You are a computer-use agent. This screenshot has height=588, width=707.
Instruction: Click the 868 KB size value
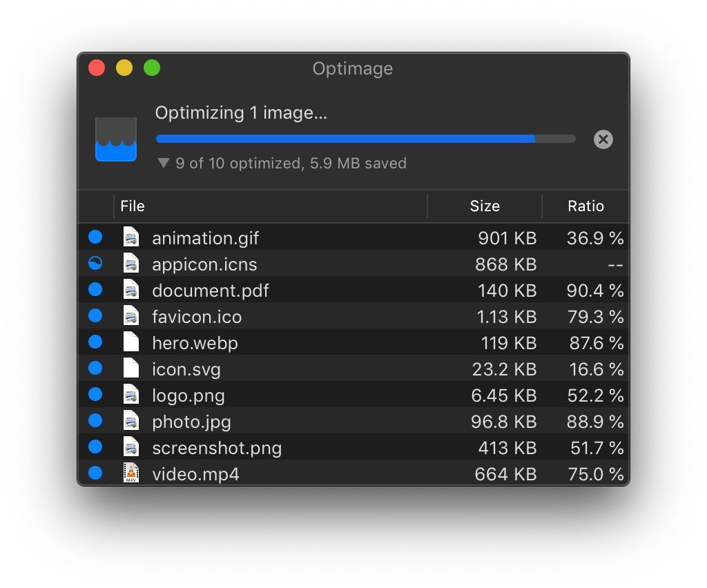pos(506,264)
